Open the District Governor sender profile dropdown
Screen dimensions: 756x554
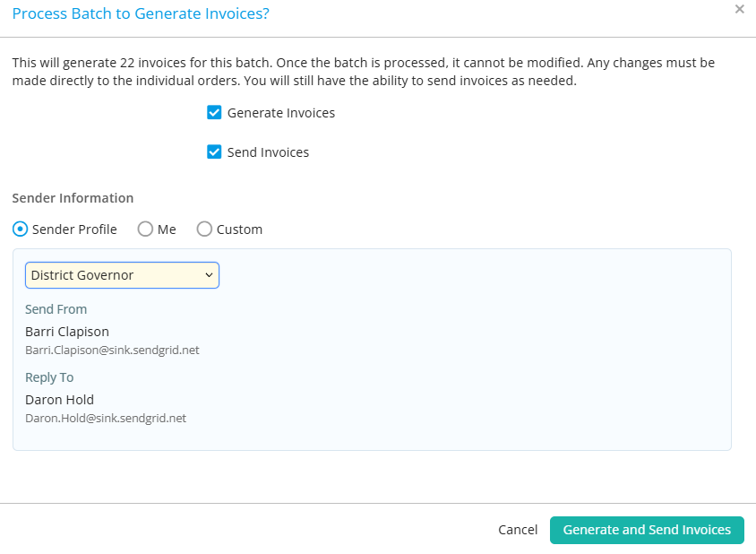click(x=122, y=275)
